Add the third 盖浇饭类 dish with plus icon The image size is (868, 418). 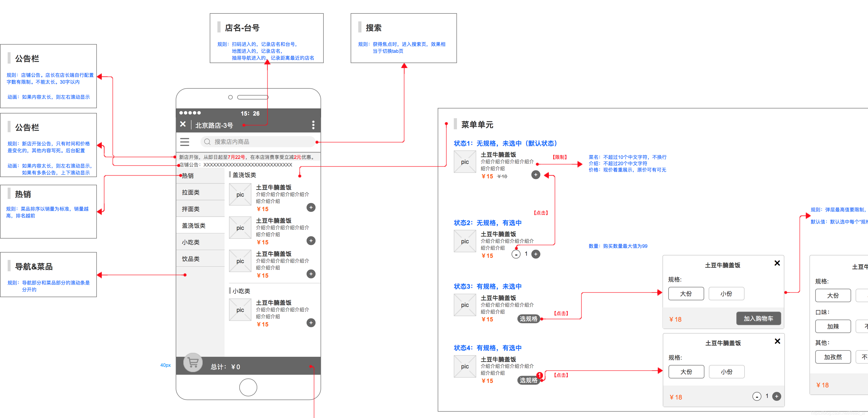311,274
